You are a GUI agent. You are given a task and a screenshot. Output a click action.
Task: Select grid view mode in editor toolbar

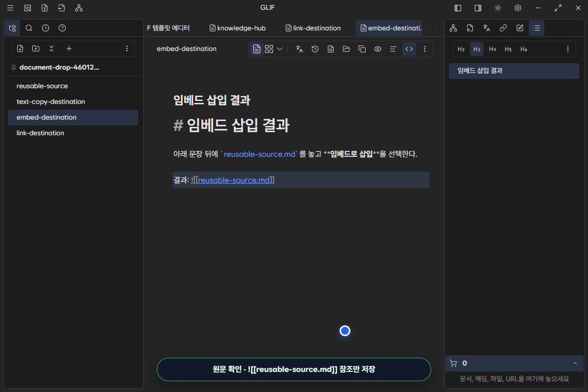point(269,49)
